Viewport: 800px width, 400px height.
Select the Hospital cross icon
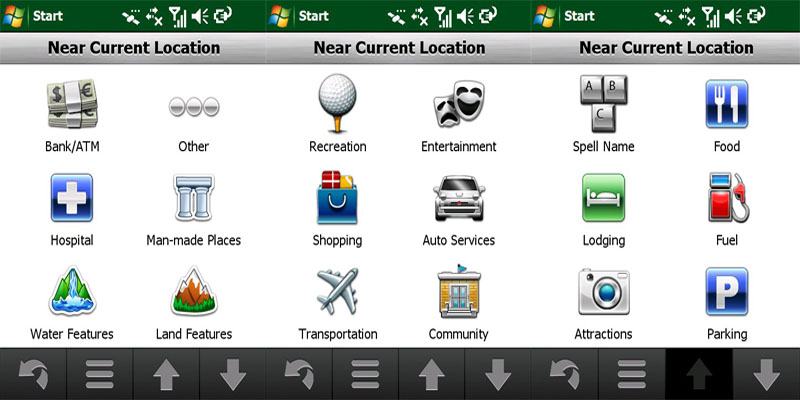(x=72, y=197)
